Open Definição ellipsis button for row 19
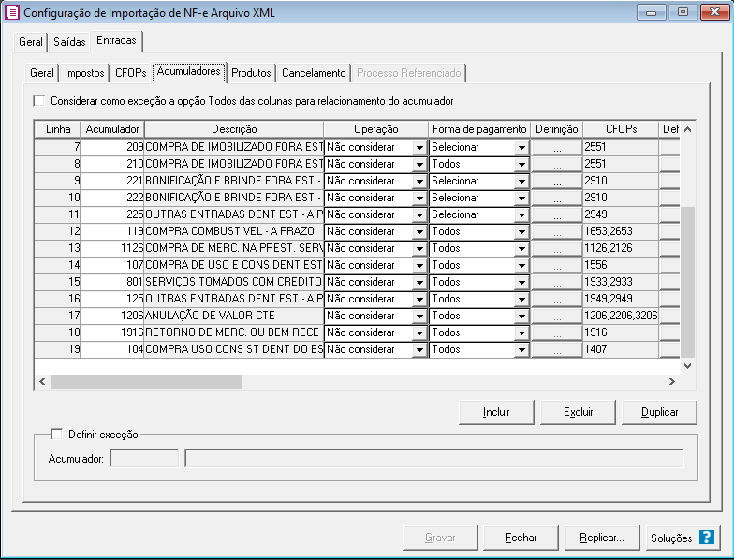The width and height of the screenshot is (734, 560). [x=556, y=349]
